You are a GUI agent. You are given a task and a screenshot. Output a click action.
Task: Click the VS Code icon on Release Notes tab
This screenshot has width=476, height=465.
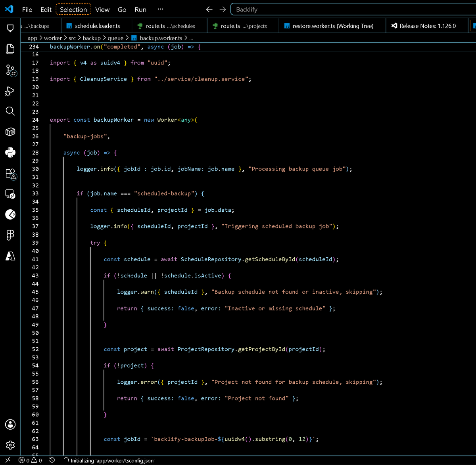[394, 26]
